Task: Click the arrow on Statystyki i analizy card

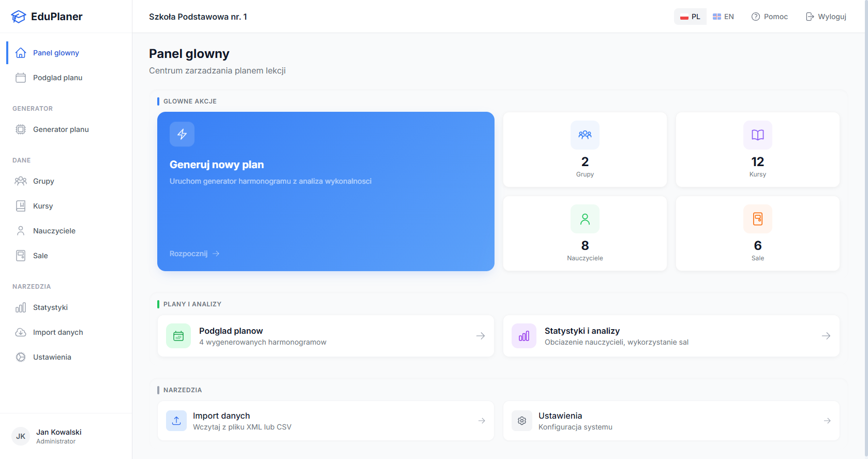Action: (826, 336)
